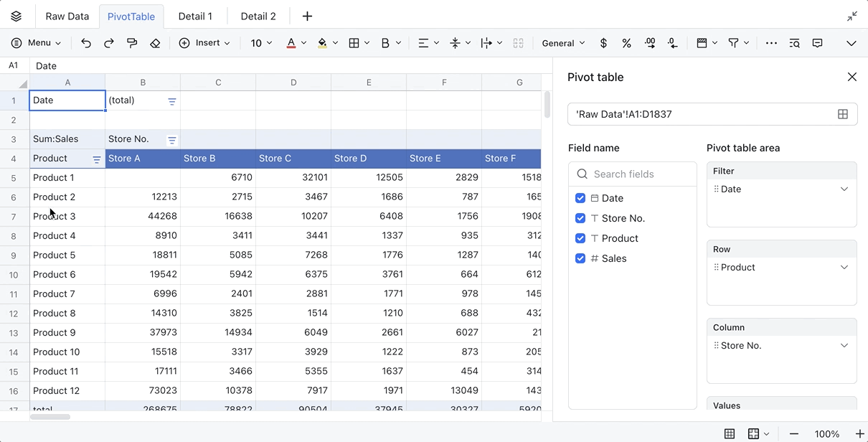Open the Menu button
The image size is (868, 442).
pos(36,43)
